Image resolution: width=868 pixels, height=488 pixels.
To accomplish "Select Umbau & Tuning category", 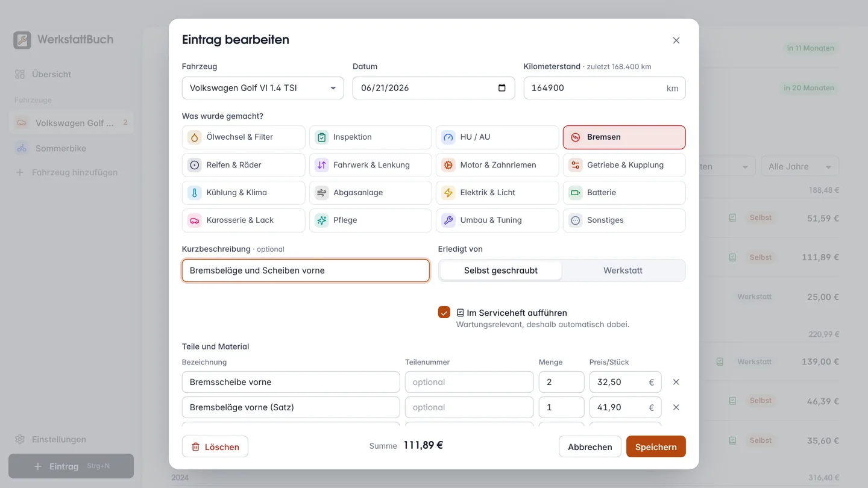I will click(497, 221).
